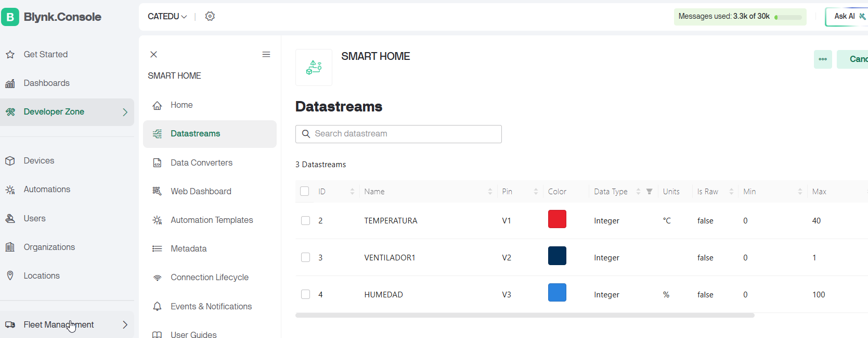Go to Dashboards in the sidebar
The width and height of the screenshot is (868, 338).
coord(46,83)
